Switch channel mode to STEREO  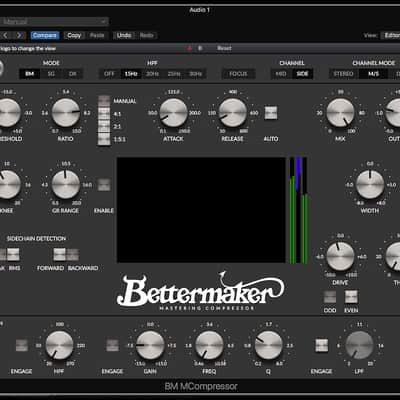click(344, 74)
